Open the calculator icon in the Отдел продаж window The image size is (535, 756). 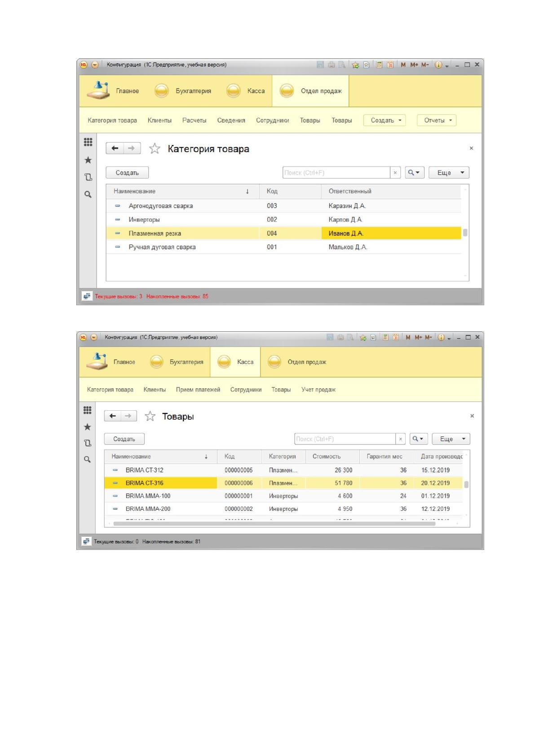coord(380,65)
